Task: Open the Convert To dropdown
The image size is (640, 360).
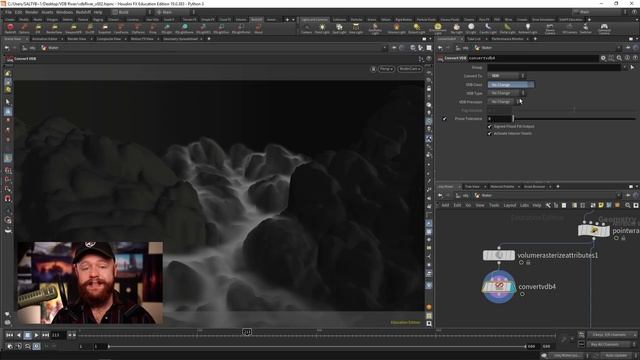Action: point(507,76)
